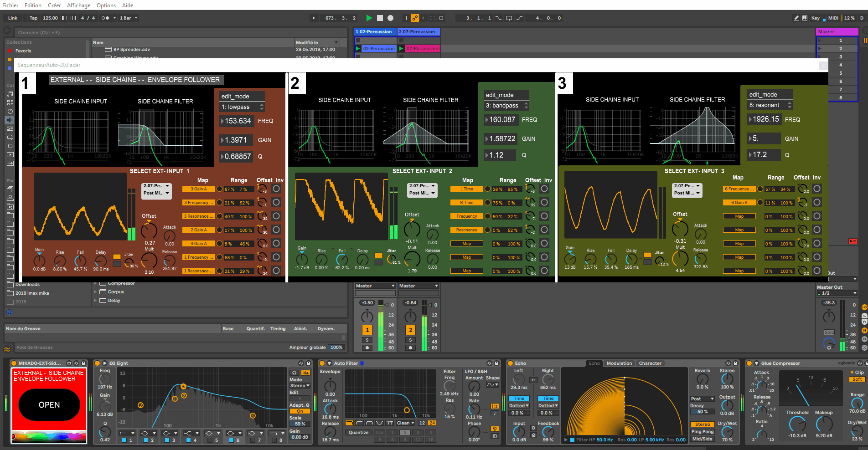Switch to Echo's Modulation tab
Screen dimensions: 868x450
619,363
